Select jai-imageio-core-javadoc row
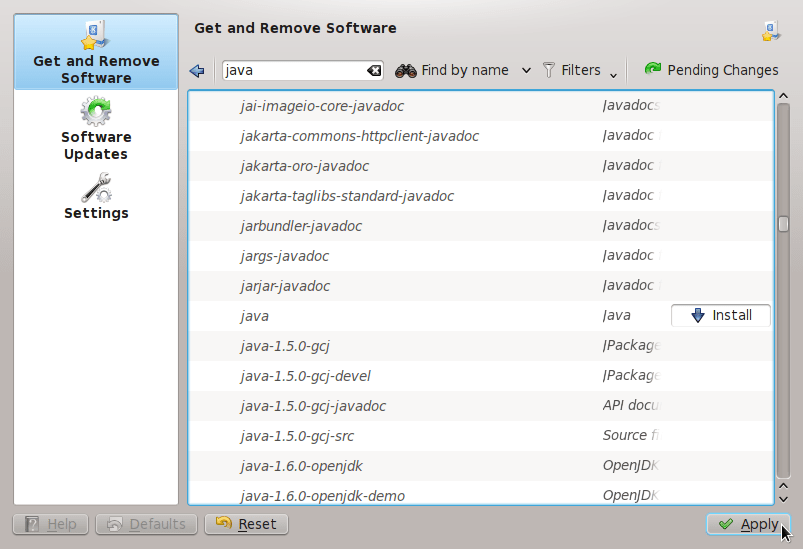The image size is (803, 549). (x=480, y=106)
